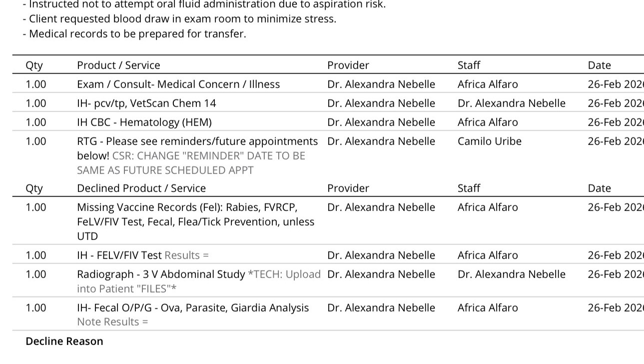Click the "Qty" header beside "Product / Service"
This screenshot has height=364, width=644.
34,65
